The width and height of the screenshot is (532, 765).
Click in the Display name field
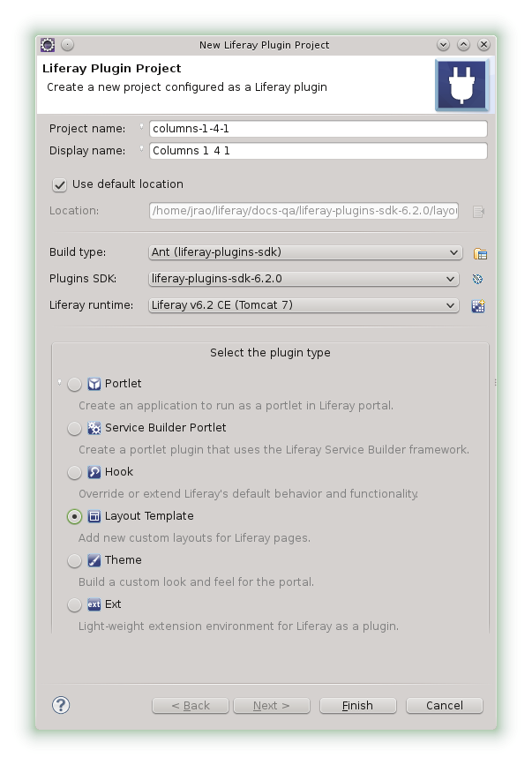point(318,151)
